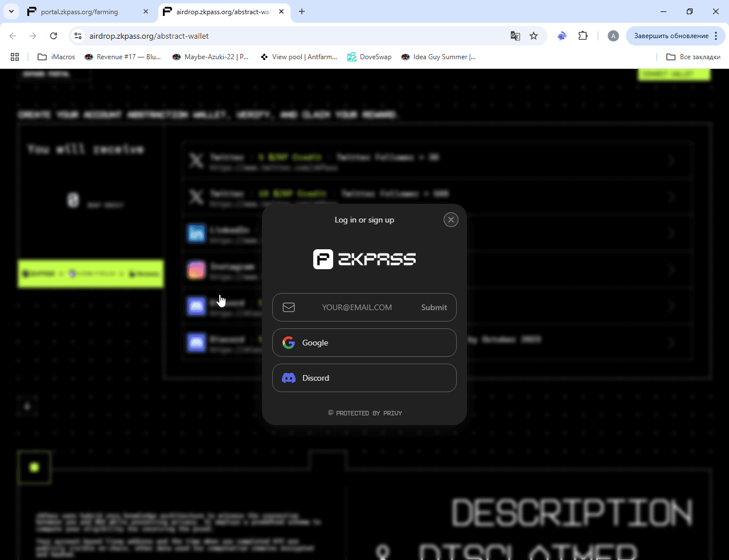The width and height of the screenshot is (729, 560).
Task: Click the second Twitter X icon
Action: (x=196, y=197)
